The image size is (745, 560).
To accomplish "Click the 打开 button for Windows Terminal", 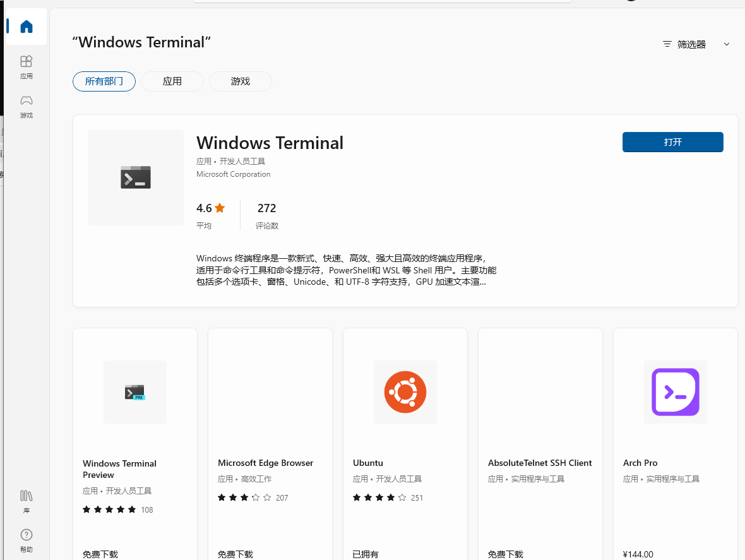I will tap(673, 142).
